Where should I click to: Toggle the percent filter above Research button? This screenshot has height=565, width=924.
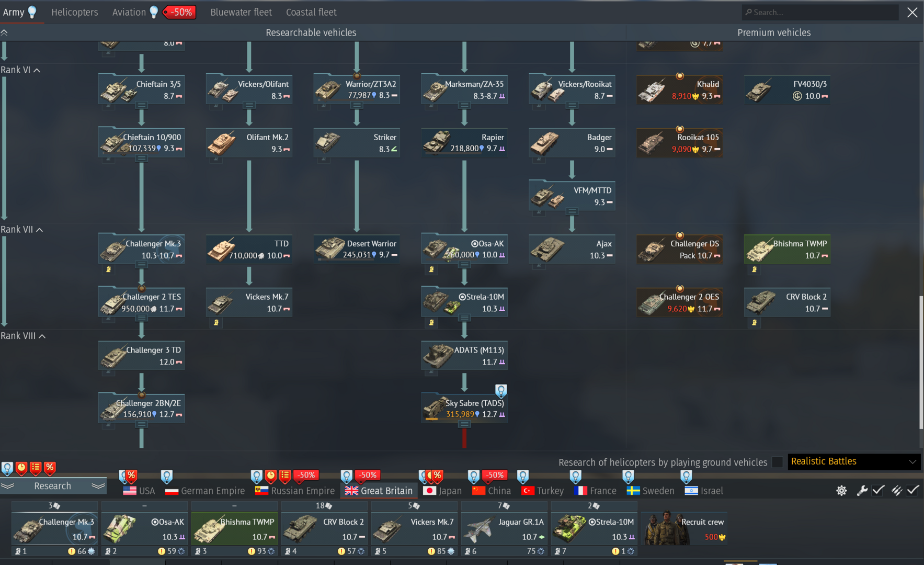tap(50, 468)
